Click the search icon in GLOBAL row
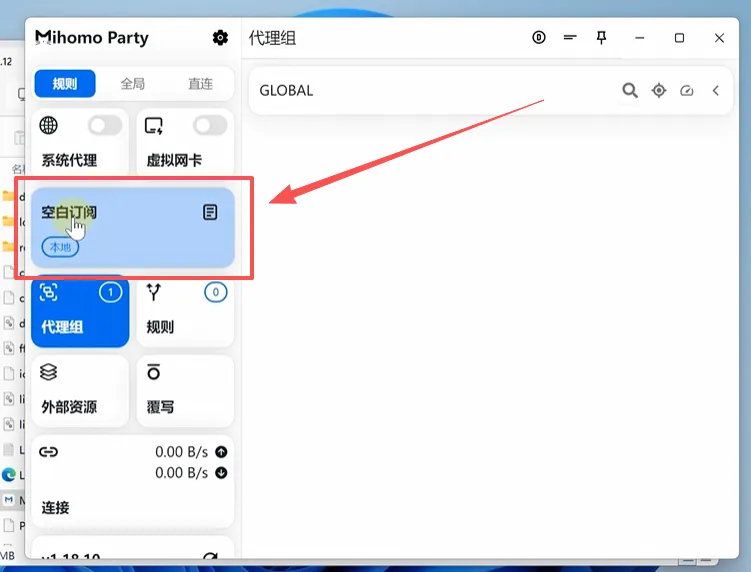751x572 pixels. pyautogui.click(x=629, y=90)
